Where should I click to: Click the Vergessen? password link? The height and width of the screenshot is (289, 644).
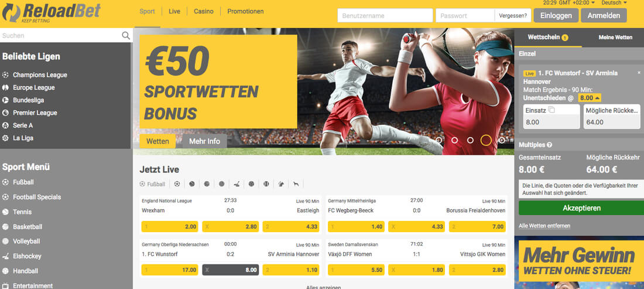point(513,16)
